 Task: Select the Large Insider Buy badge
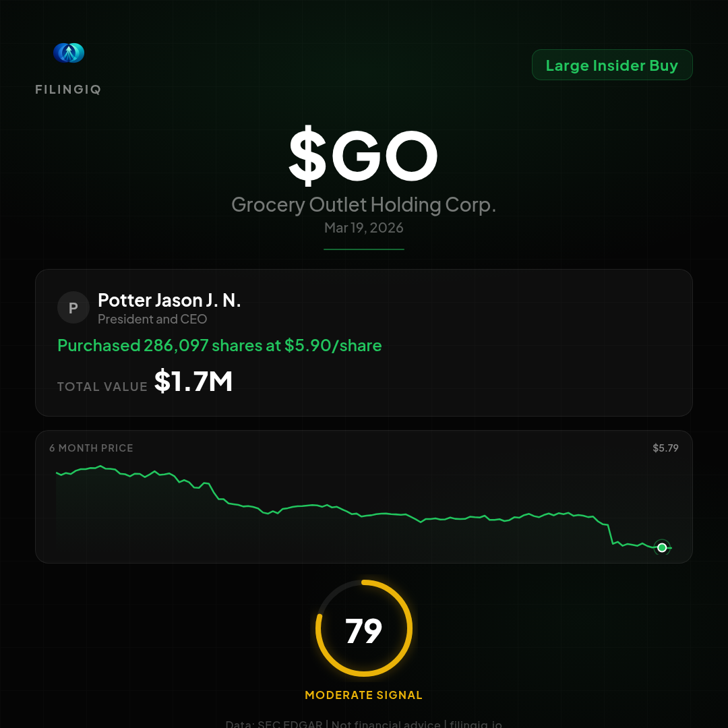click(x=611, y=65)
